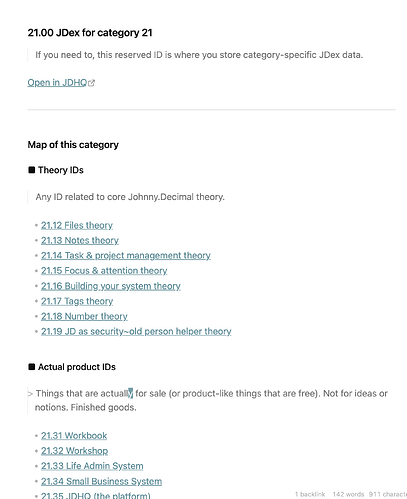
Task: Place cursor in '21.00 JDex for category 21' heading
Action: 90,33
